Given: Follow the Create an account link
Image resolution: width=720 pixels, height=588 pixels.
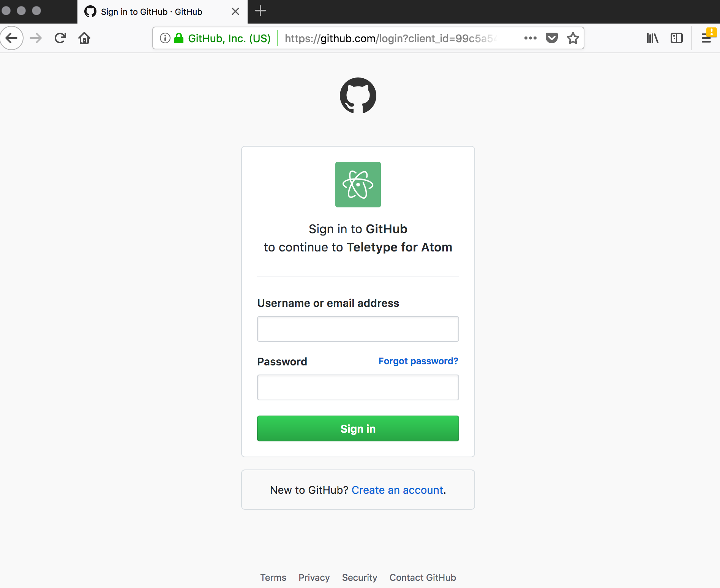Looking at the screenshot, I should point(397,490).
